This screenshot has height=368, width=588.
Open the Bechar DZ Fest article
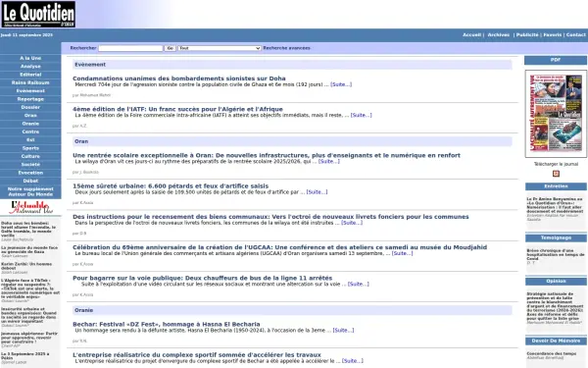point(167,325)
